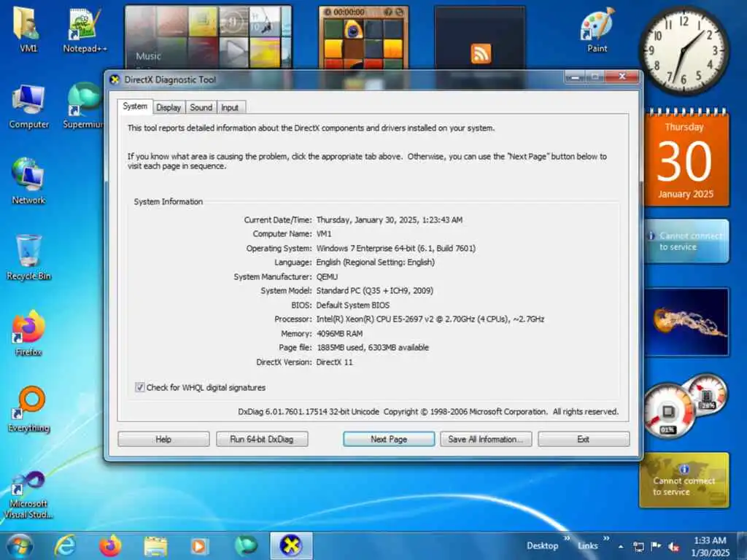Click the 4096MB RAM memory value

coord(340,333)
